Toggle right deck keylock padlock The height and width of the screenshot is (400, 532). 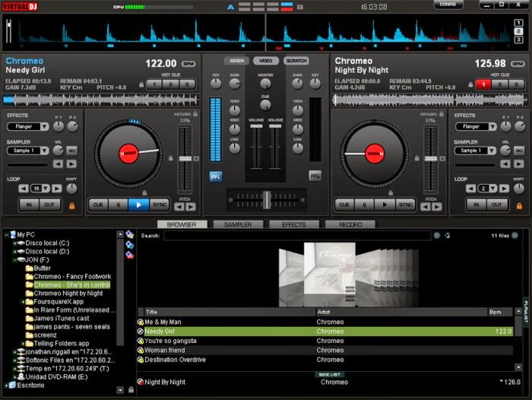[x=442, y=114]
